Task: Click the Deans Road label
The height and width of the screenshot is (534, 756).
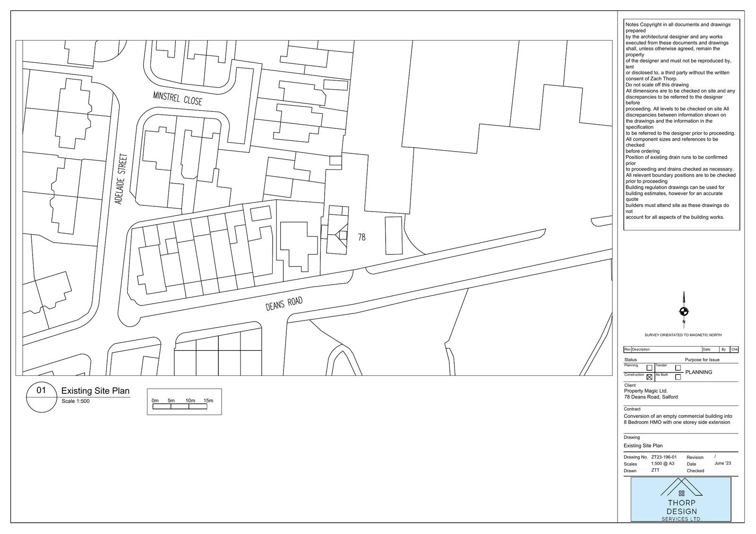Action: coord(283,304)
